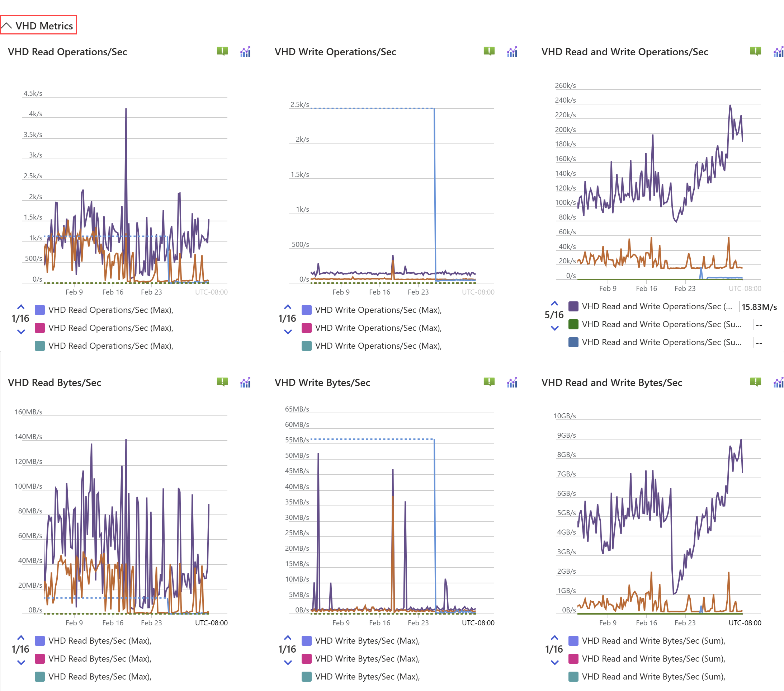Open metrics icon on VHD Write Bytes/Sec chart
784x691 pixels.
click(512, 382)
